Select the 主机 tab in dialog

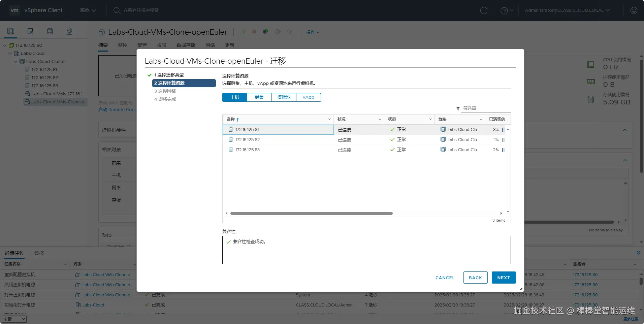(x=235, y=97)
